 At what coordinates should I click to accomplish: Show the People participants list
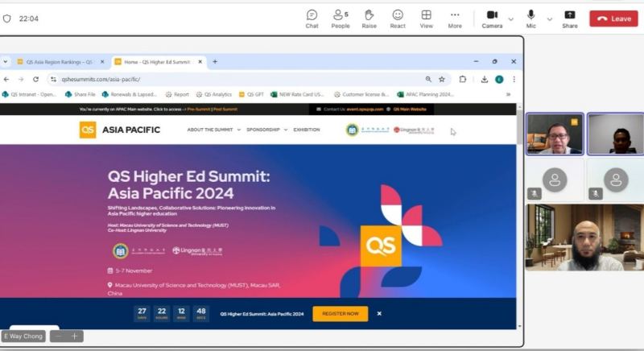pos(341,19)
